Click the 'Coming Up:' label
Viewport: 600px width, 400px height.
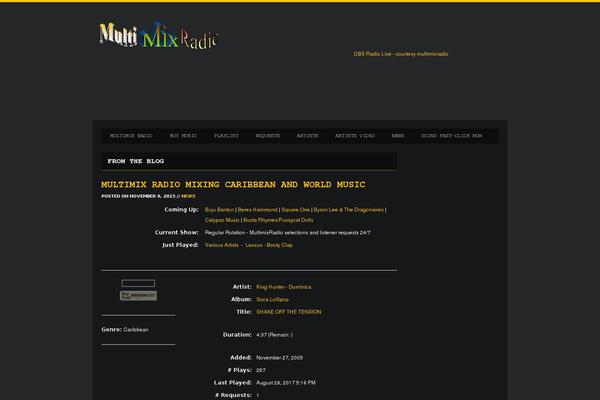coord(181,209)
